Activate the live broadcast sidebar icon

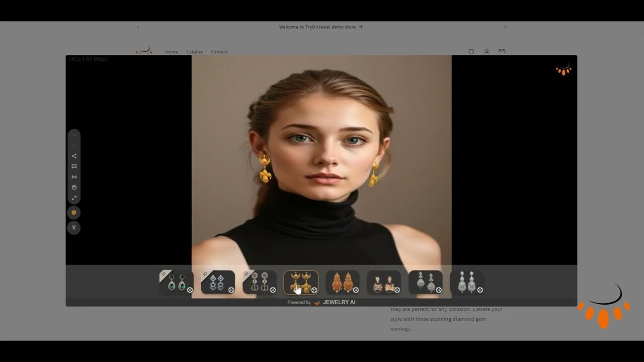(74, 177)
